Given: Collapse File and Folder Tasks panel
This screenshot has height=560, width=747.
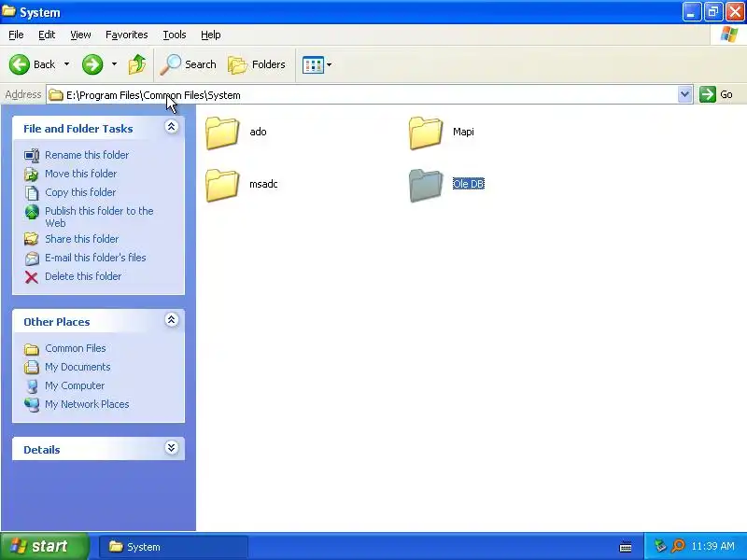Looking at the screenshot, I should point(172,127).
